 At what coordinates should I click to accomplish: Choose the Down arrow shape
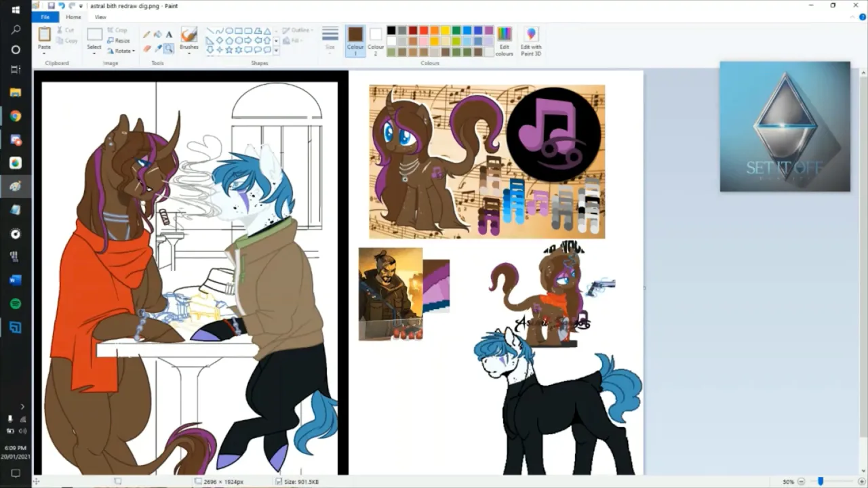[210, 50]
